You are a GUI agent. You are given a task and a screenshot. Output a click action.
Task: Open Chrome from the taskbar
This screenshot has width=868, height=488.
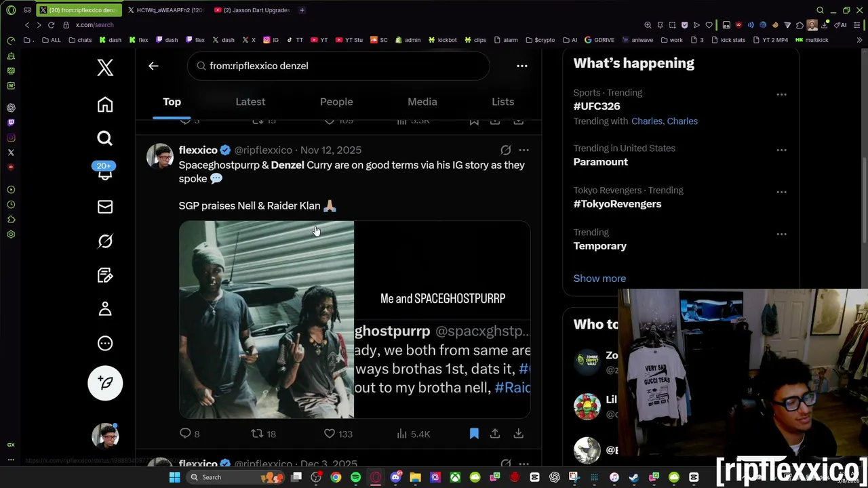[x=336, y=477]
